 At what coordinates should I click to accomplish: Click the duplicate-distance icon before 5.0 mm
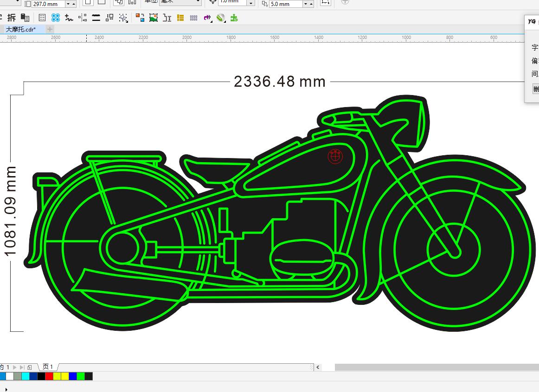click(x=265, y=4)
